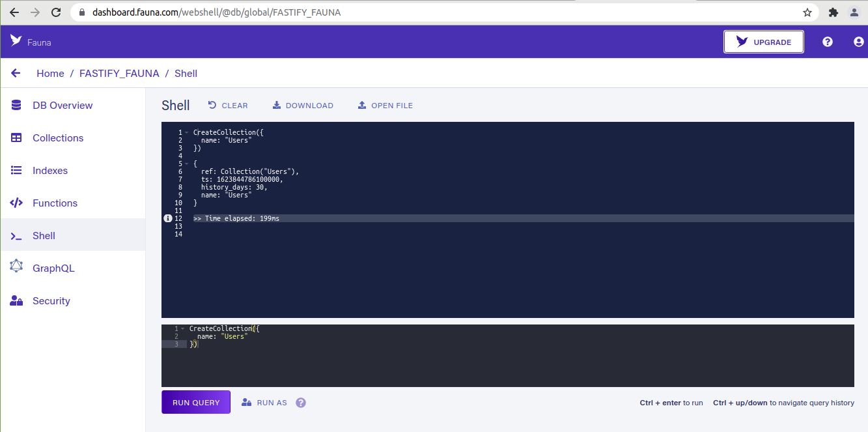Viewport: 868px width, 432px height.
Task: Open the Chrome profile avatar
Action: (x=854, y=12)
